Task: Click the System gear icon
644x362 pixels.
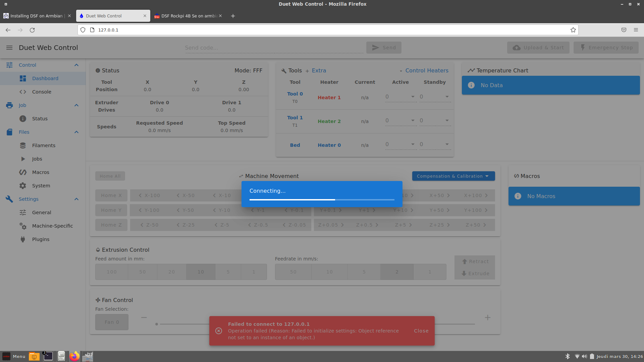Action: coord(23,186)
